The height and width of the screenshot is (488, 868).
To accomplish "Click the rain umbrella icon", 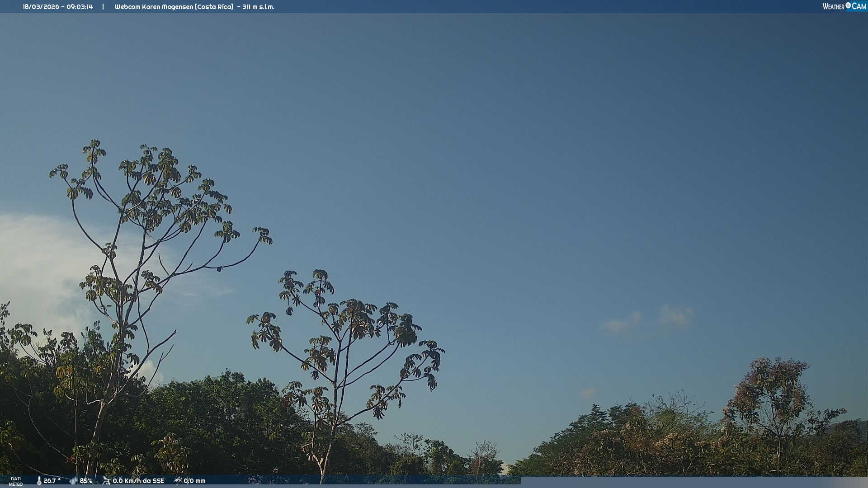I will (x=178, y=481).
